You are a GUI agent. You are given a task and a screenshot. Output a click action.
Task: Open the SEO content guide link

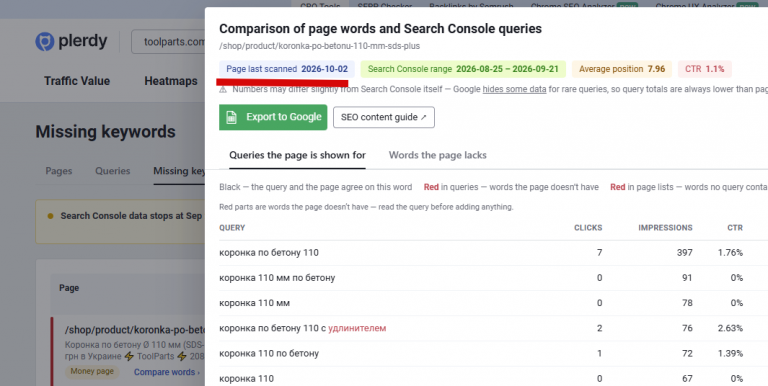point(384,117)
